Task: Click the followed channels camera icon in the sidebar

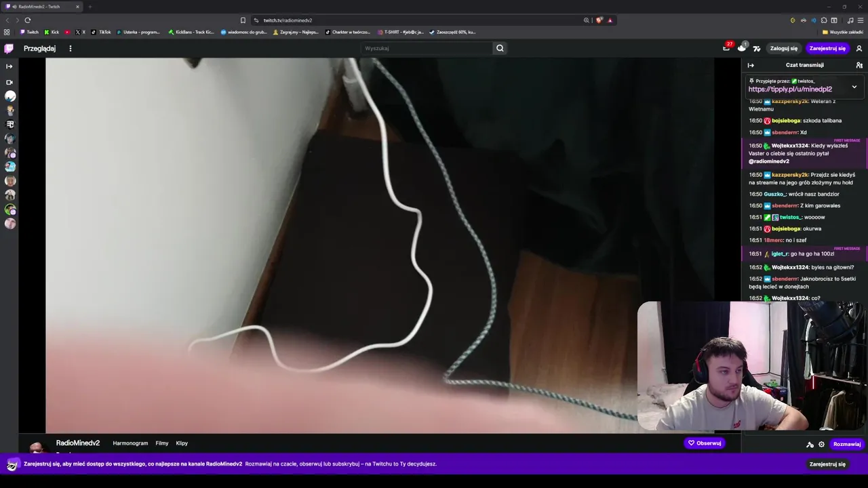Action: tap(9, 82)
